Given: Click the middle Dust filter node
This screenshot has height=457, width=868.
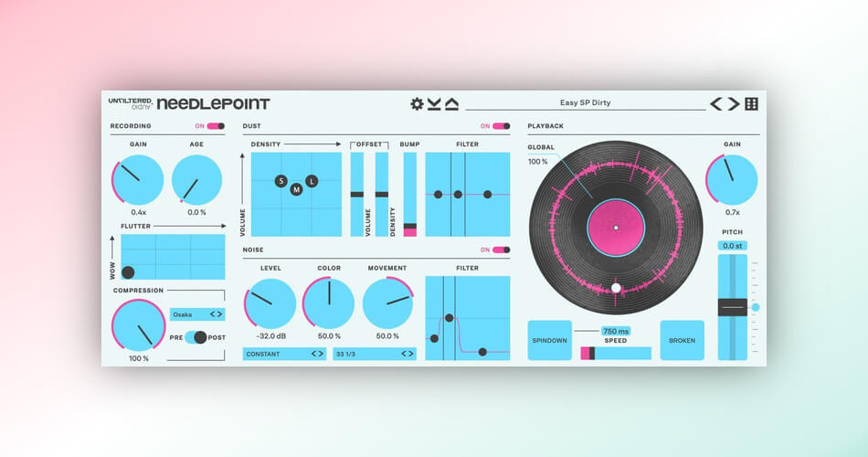Looking at the screenshot, I should point(458,195).
